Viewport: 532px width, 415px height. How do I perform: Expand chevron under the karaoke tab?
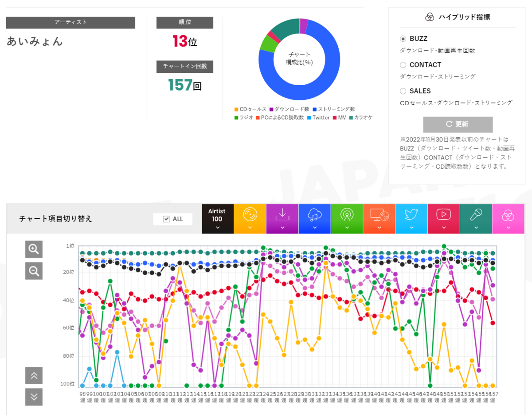tap(476, 228)
